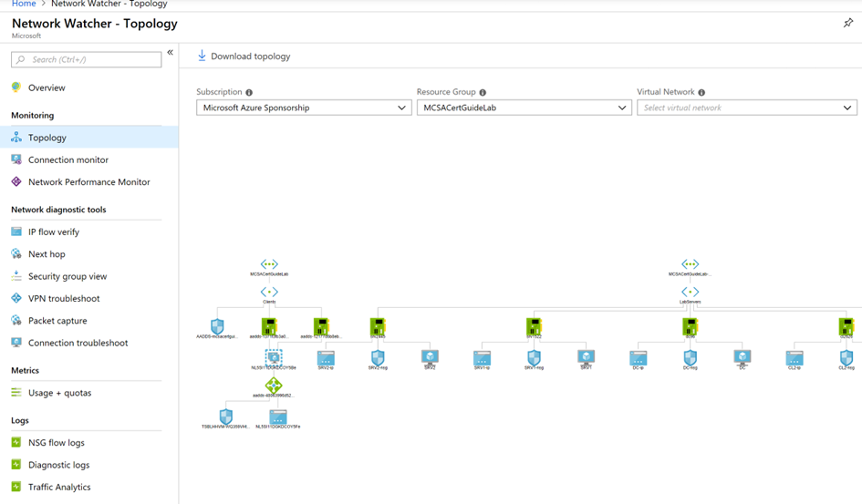Select the CL2-nsg shield node
This screenshot has height=504, width=862.
846,358
